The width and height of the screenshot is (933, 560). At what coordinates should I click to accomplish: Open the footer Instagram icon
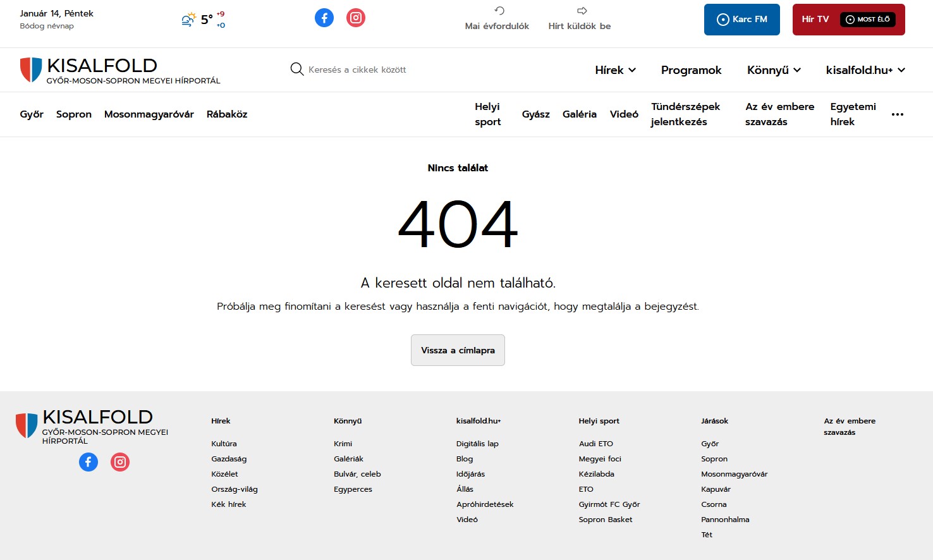click(120, 462)
